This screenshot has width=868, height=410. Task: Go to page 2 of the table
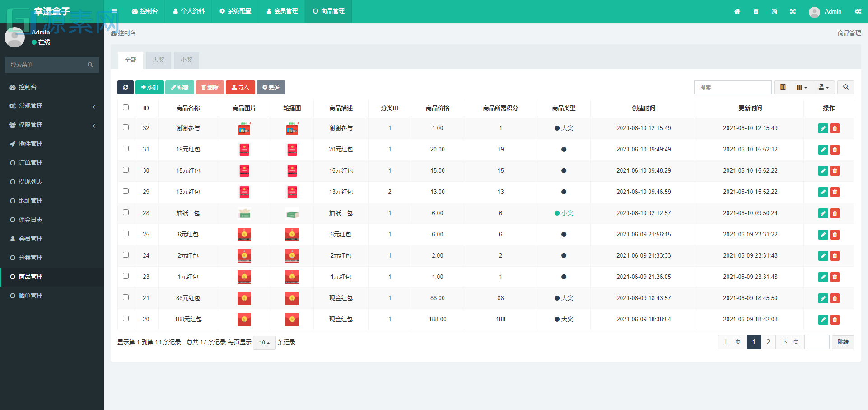coord(768,342)
